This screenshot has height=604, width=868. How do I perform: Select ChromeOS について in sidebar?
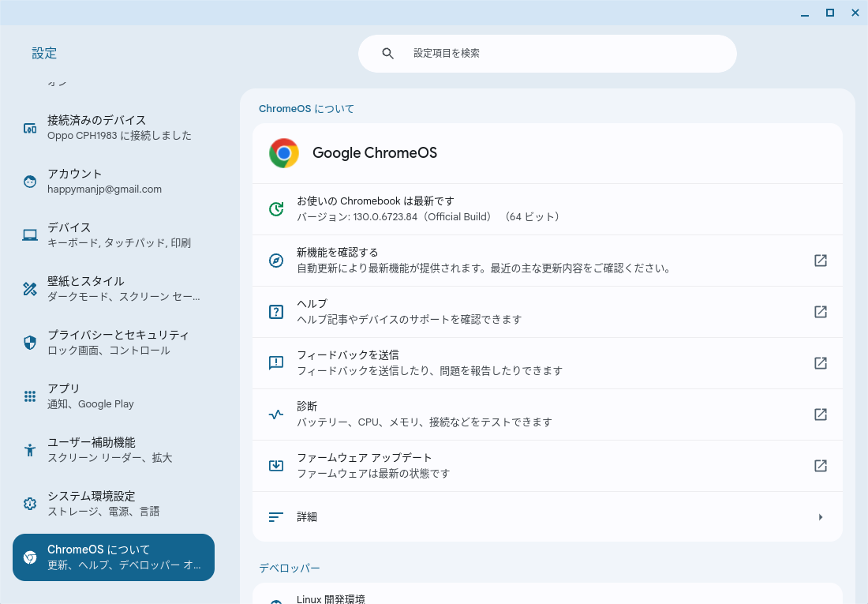[114, 557]
